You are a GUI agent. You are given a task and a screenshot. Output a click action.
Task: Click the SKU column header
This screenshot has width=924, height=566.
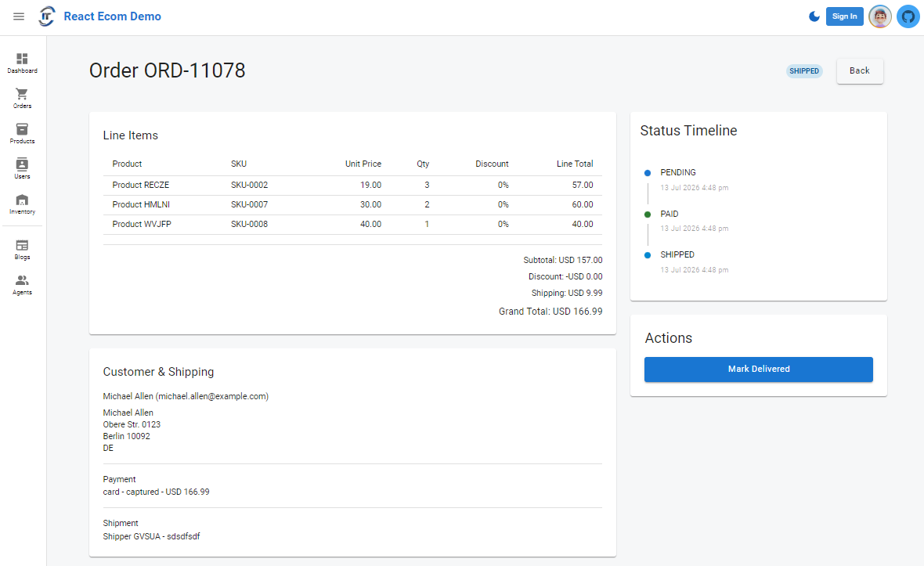point(239,164)
